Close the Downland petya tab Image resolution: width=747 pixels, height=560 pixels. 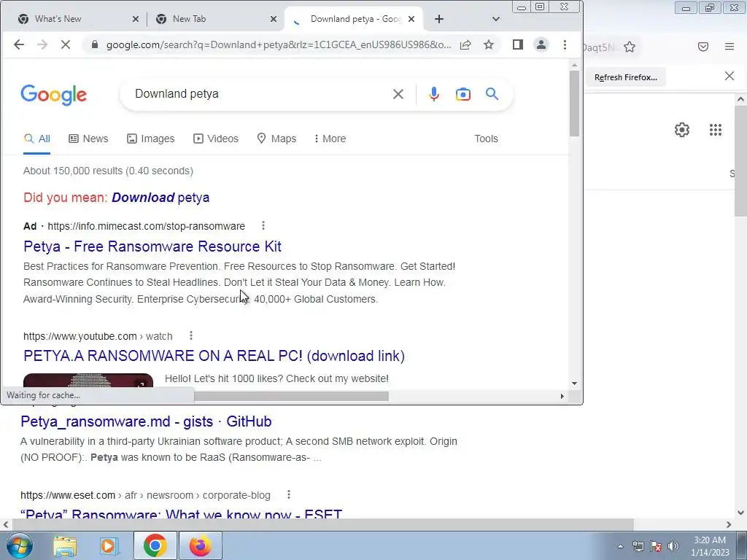(411, 19)
